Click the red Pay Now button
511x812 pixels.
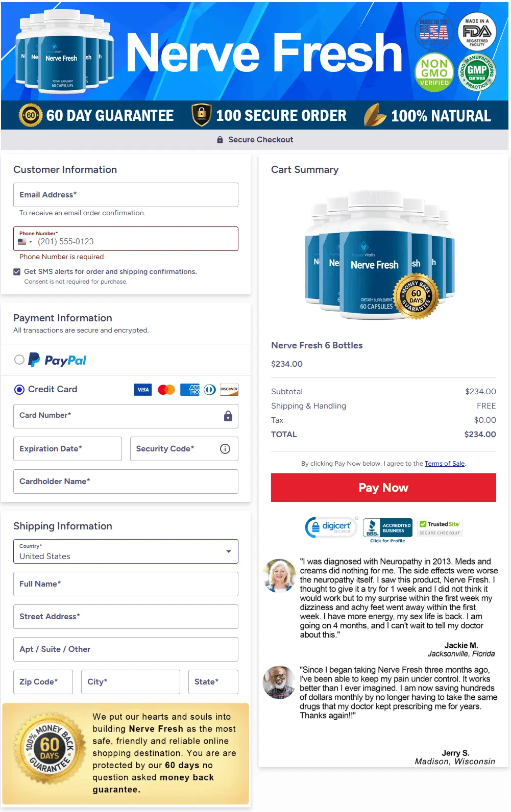[383, 488]
